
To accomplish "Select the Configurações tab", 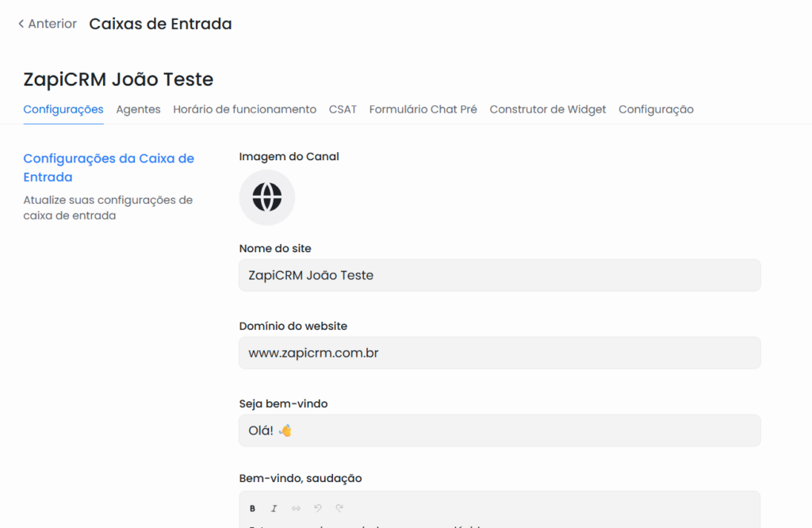I will 63,109.
